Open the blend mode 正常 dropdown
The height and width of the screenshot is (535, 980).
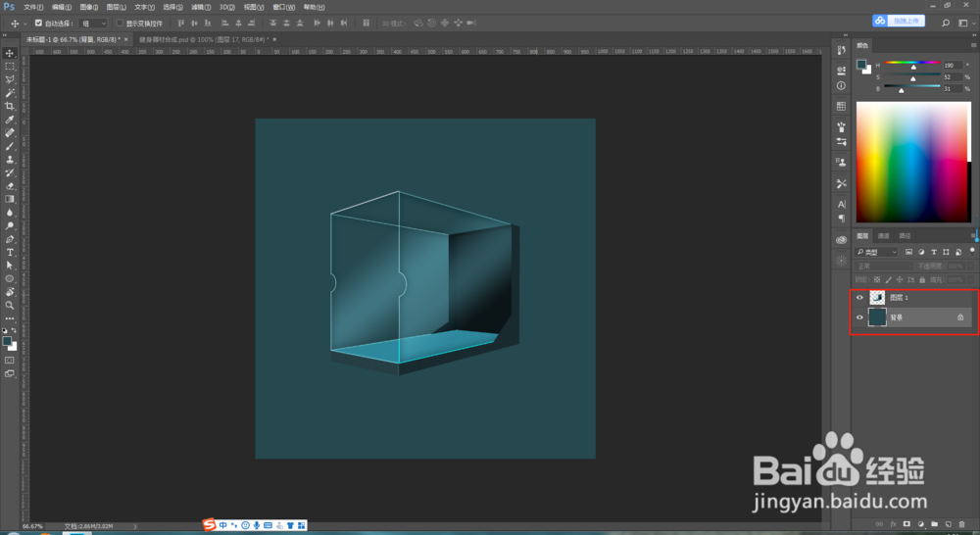tap(883, 267)
